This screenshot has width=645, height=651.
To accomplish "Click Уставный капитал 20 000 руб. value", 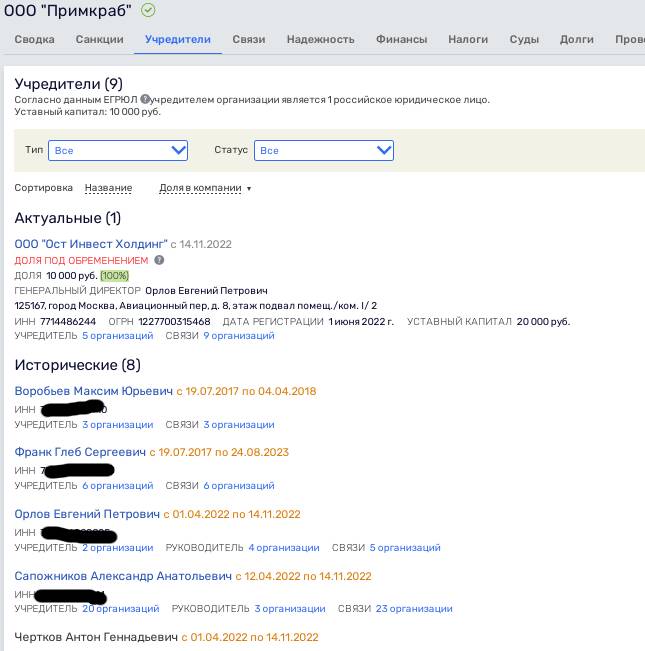I will pyautogui.click(x=543, y=321).
